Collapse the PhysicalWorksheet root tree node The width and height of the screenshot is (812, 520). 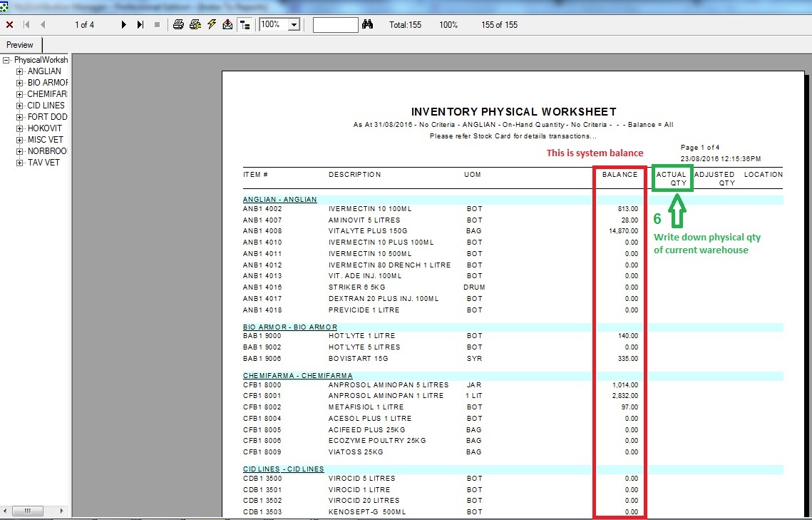pyautogui.click(x=6, y=61)
